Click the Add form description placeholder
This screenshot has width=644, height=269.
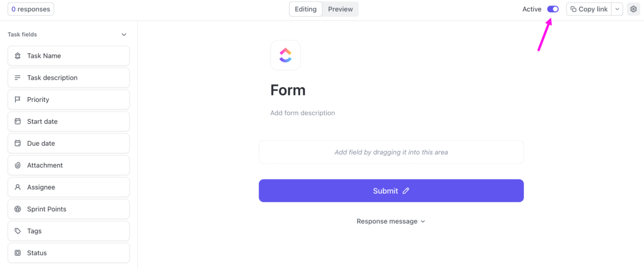302,113
